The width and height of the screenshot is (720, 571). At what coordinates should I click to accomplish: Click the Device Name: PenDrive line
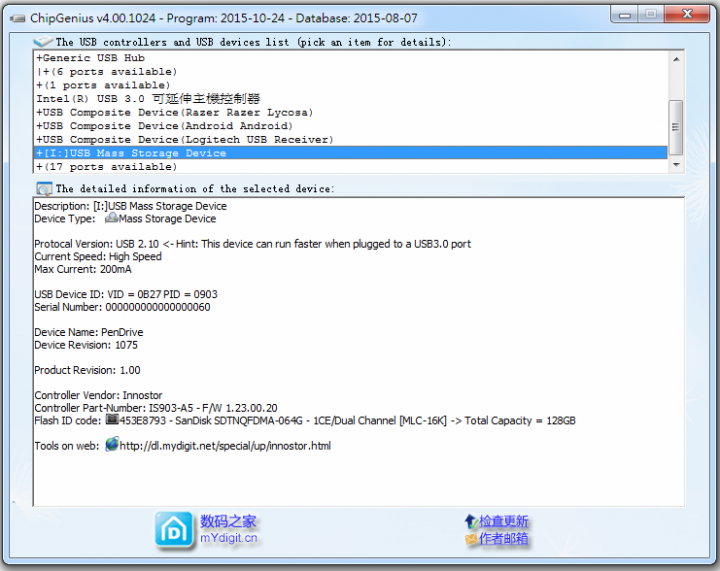coord(89,332)
